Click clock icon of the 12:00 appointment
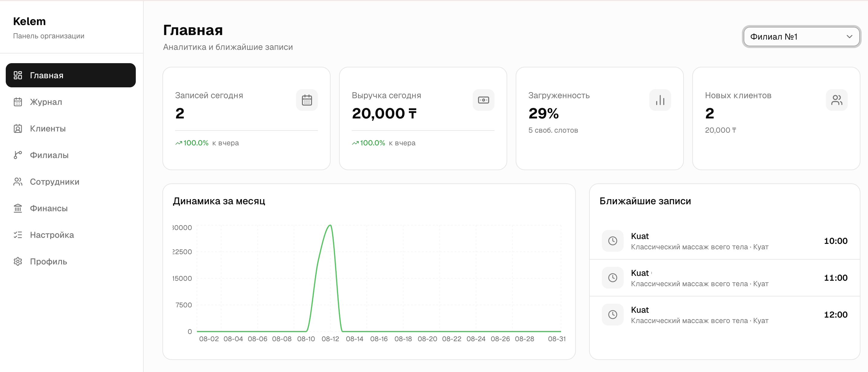 [x=612, y=315]
